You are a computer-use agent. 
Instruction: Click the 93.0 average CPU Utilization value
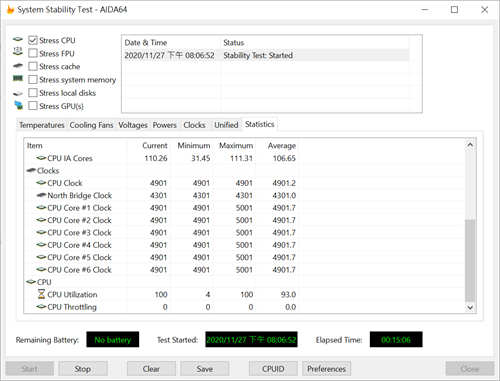pos(288,294)
